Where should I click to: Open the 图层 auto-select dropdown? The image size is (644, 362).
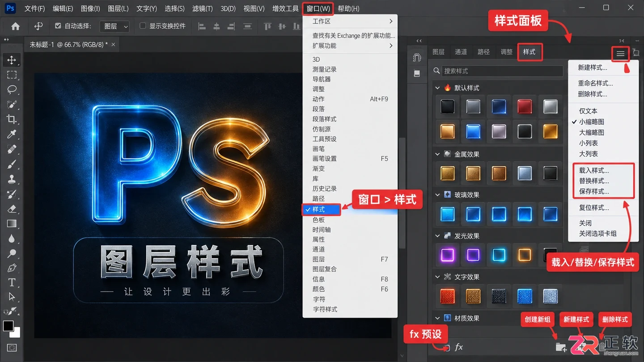pos(114,26)
